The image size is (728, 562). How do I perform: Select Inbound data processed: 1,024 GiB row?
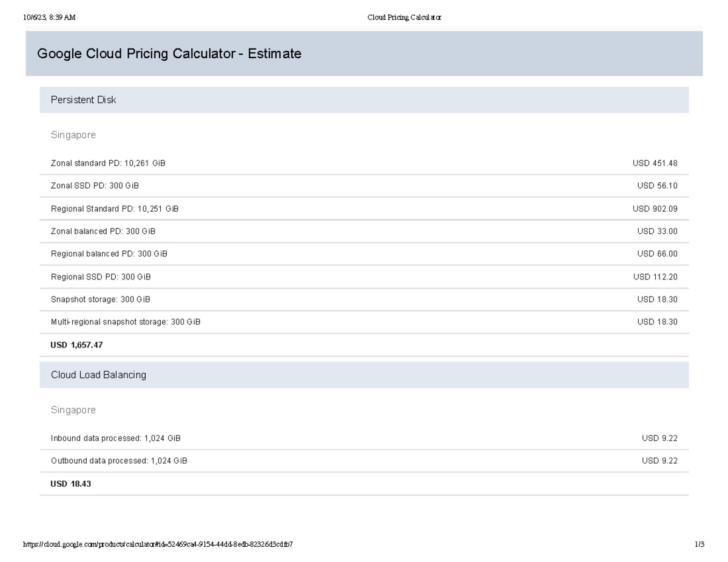click(364, 438)
